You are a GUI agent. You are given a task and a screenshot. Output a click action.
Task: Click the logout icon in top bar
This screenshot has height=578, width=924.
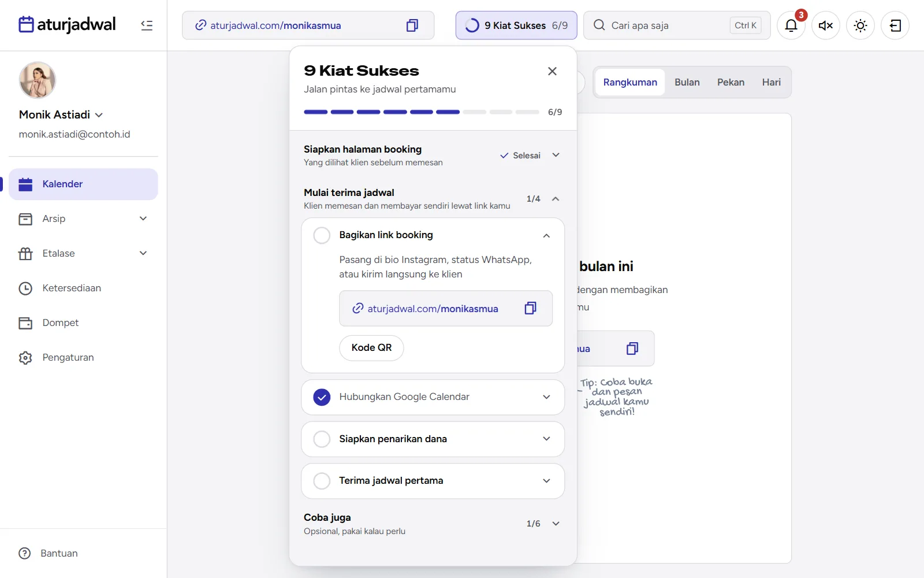click(895, 25)
